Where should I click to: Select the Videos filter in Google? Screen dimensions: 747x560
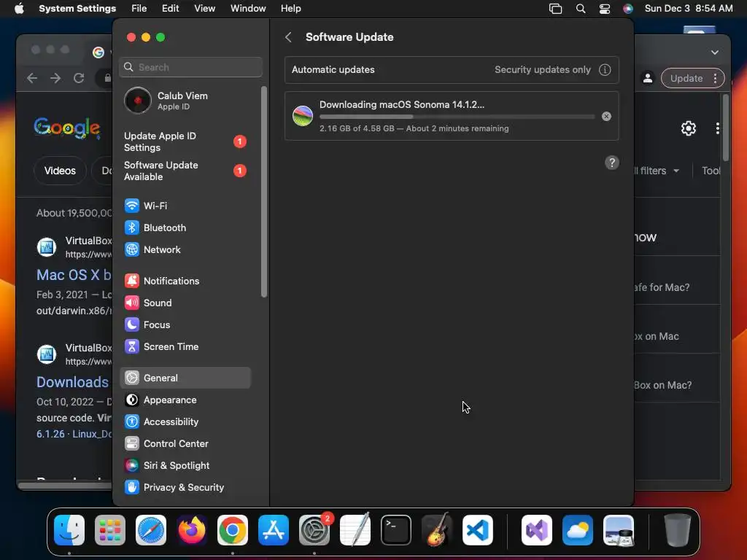[x=60, y=171]
